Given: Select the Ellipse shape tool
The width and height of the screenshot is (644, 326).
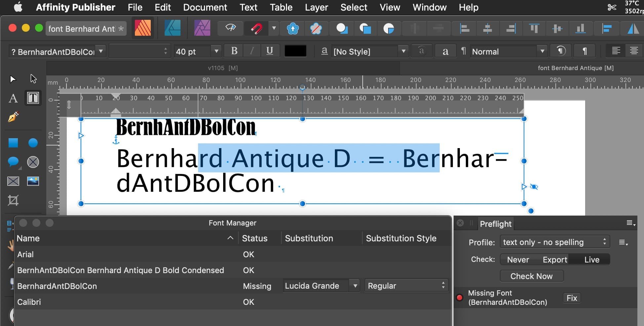Looking at the screenshot, I should pos(33,143).
